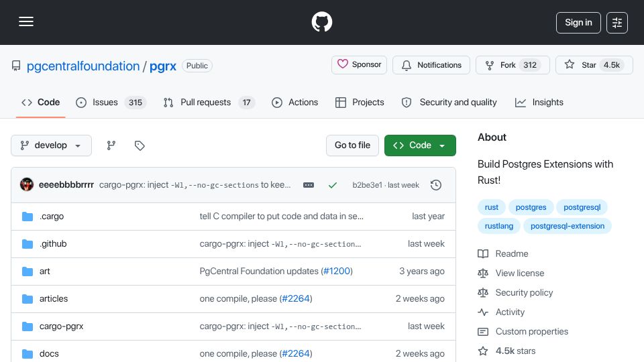Open appearance settings icon next to Sign in
This screenshot has height=362, width=644.
tap(617, 23)
